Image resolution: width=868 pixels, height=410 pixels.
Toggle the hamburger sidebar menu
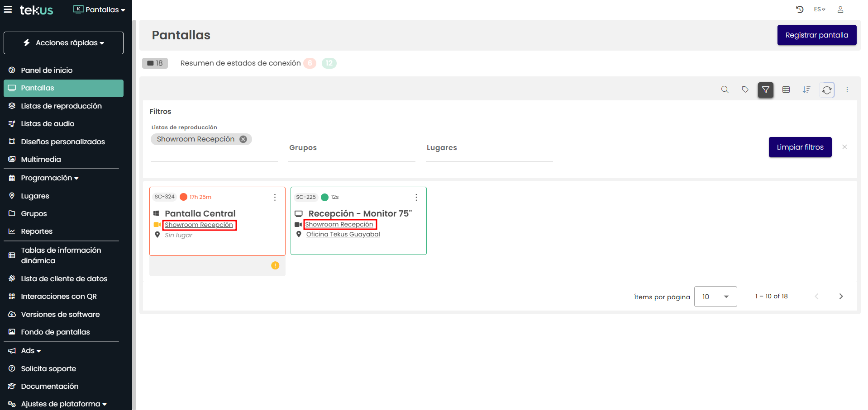8,9
